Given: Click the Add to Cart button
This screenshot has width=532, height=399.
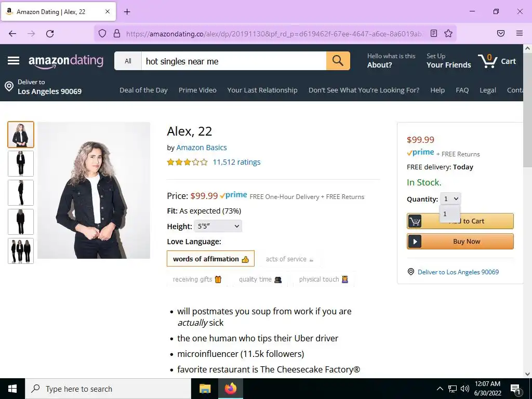Looking at the screenshot, I should (x=460, y=221).
